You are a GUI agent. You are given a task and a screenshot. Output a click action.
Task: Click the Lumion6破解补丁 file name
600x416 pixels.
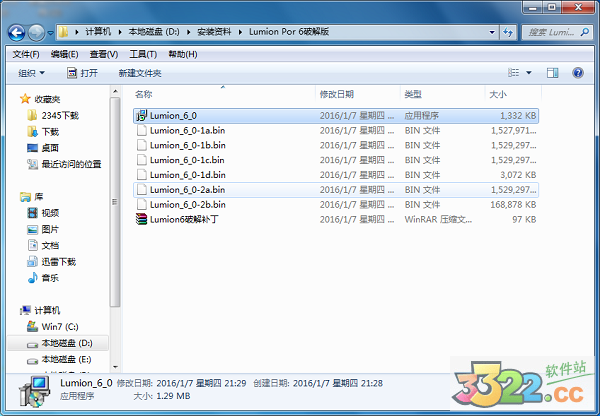click(x=184, y=219)
